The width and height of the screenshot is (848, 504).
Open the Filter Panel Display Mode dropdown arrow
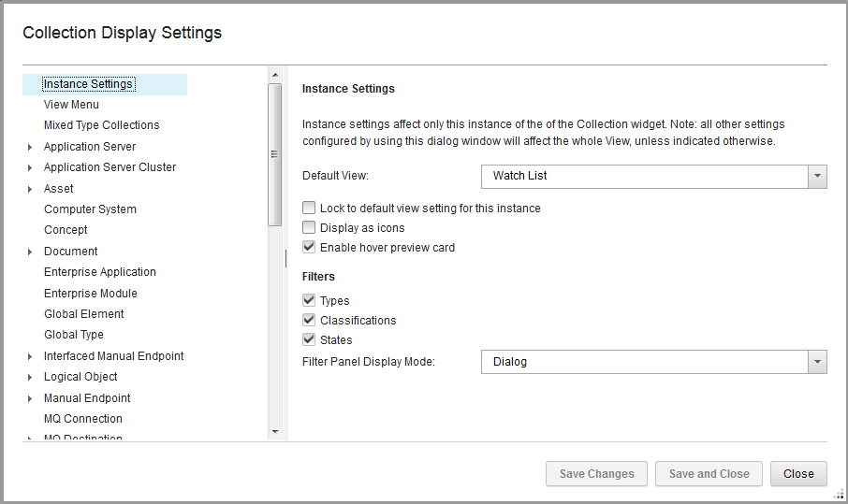[x=817, y=362]
